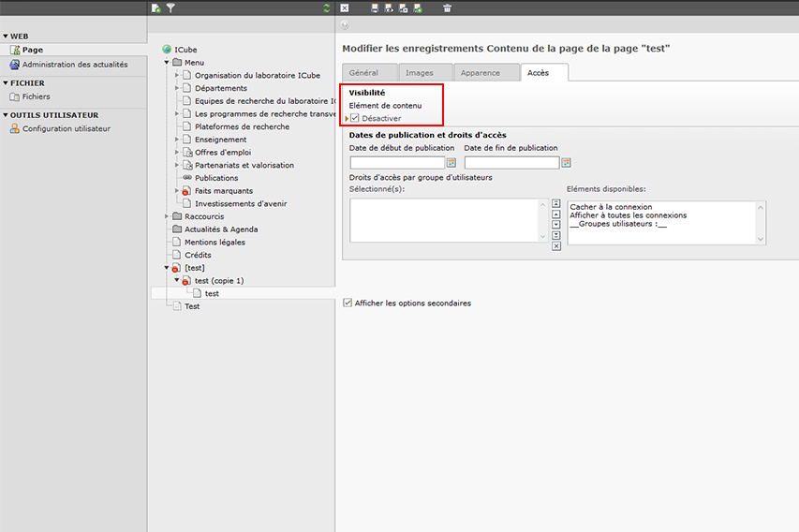
Task: Click the Date de début de publication field
Action: click(397, 163)
